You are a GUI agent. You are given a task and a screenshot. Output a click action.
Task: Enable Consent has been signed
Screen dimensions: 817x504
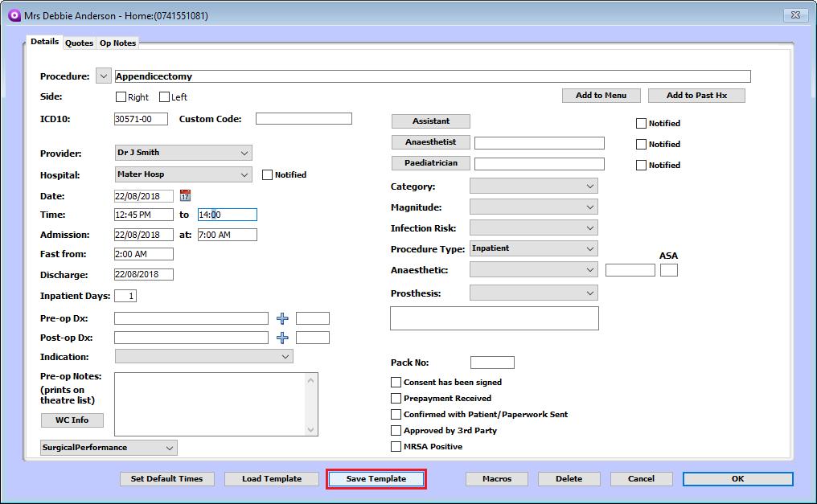coord(396,382)
